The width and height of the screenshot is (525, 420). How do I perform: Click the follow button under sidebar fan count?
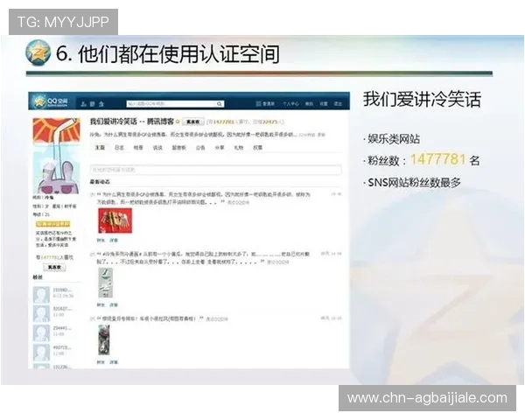point(54,267)
